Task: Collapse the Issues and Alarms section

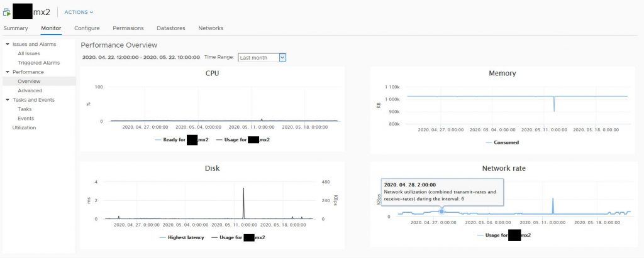Action: 7,45
